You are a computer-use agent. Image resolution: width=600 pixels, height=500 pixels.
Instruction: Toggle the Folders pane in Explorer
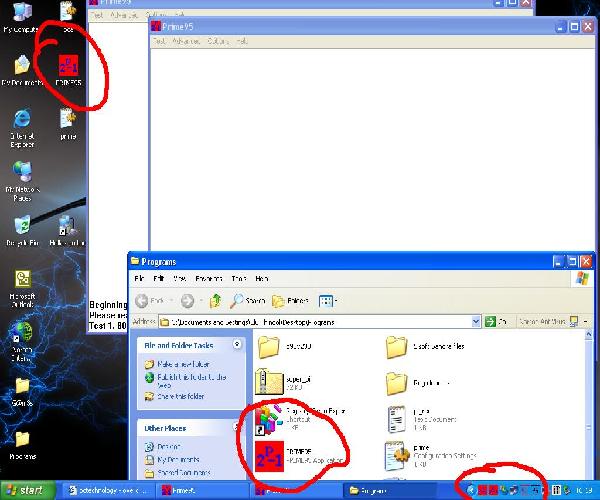tap(290, 301)
